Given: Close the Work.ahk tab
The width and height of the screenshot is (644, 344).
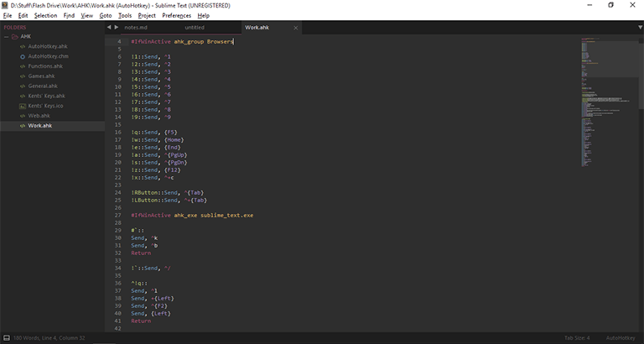Looking at the screenshot, I should pyautogui.click(x=296, y=28).
